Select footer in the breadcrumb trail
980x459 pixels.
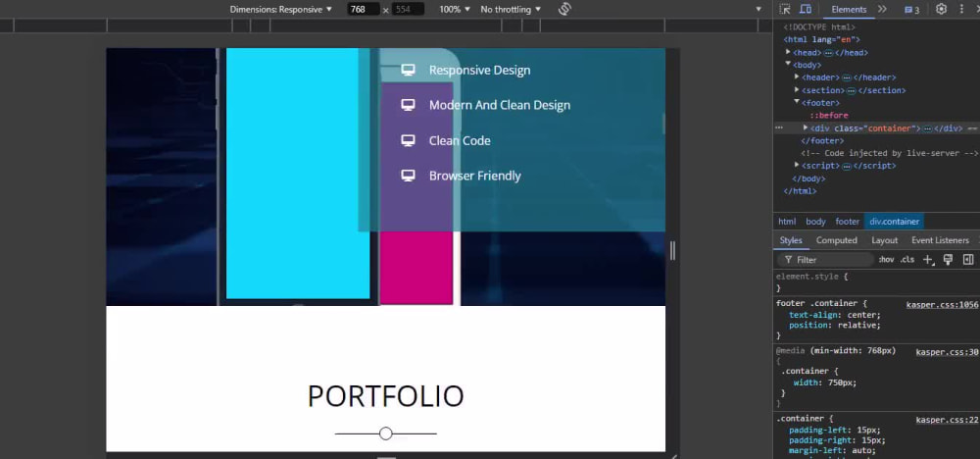coord(847,222)
